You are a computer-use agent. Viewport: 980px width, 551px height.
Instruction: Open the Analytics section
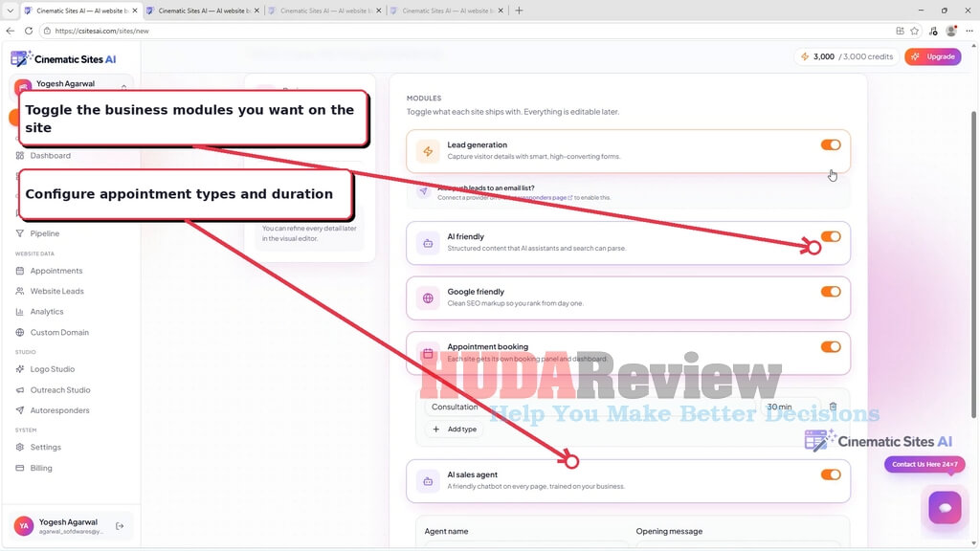[x=46, y=312]
